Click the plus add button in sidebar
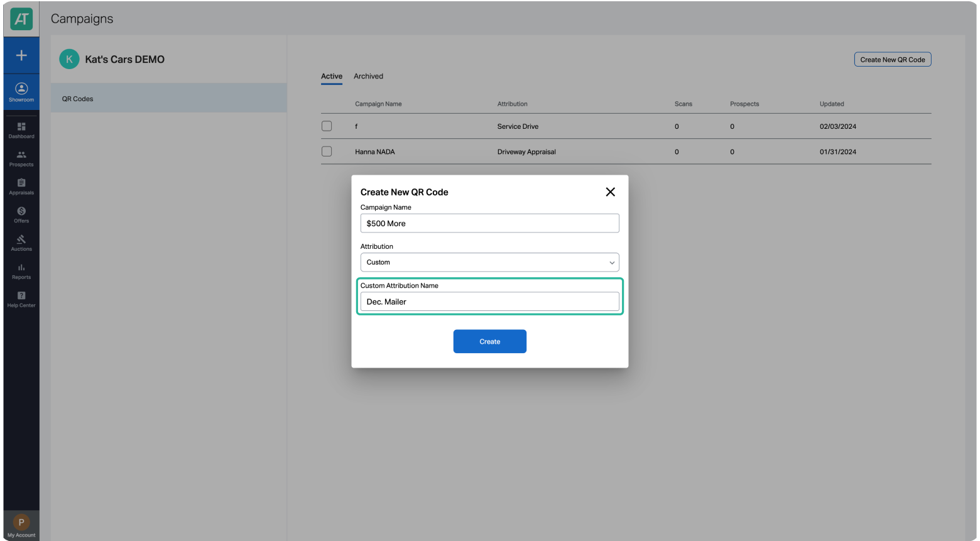Image resolution: width=980 pixels, height=541 pixels. pos(21,55)
